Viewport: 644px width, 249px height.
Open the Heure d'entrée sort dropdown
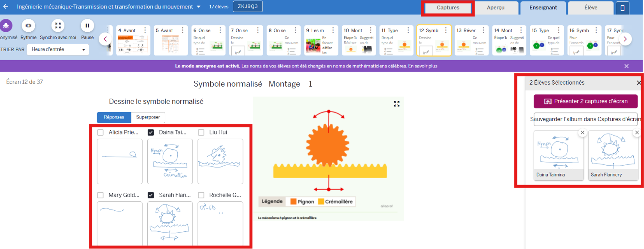pyautogui.click(x=58, y=50)
